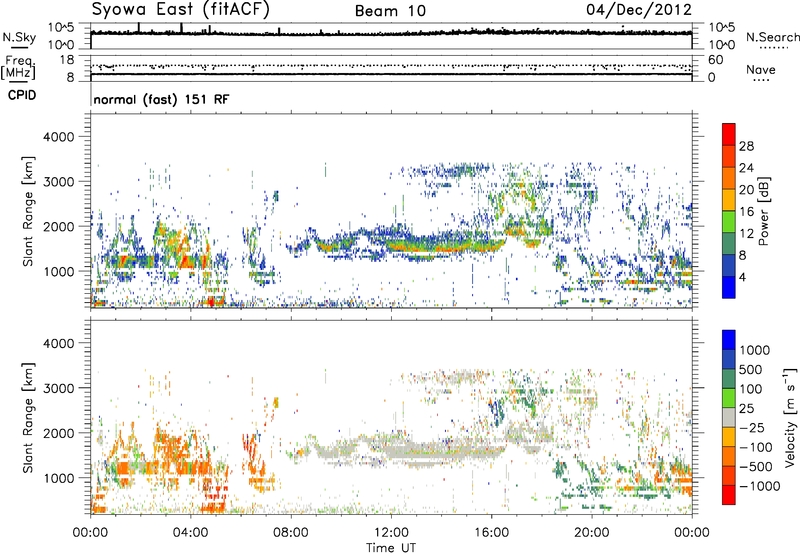Select the '-100' value on the velocity colorbar
The height and width of the screenshot is (554, 800).
(x=756, y=447)
